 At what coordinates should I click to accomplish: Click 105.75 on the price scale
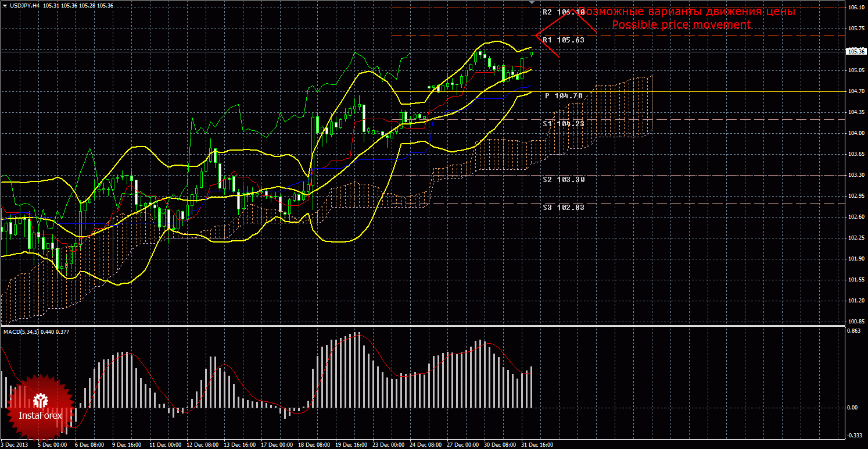pos(855,28)
